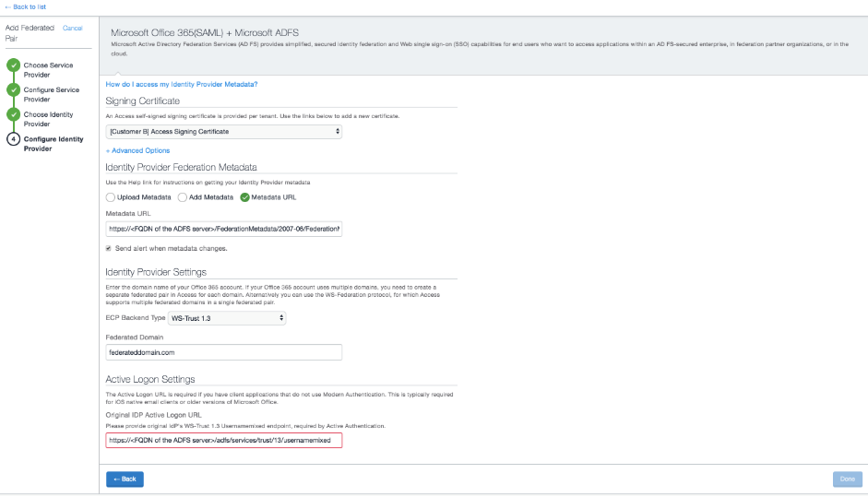Viewport: 868px width, 497px height.
Task: Click the Configure Service Provider checkmark icon
Action: [13, 89]
